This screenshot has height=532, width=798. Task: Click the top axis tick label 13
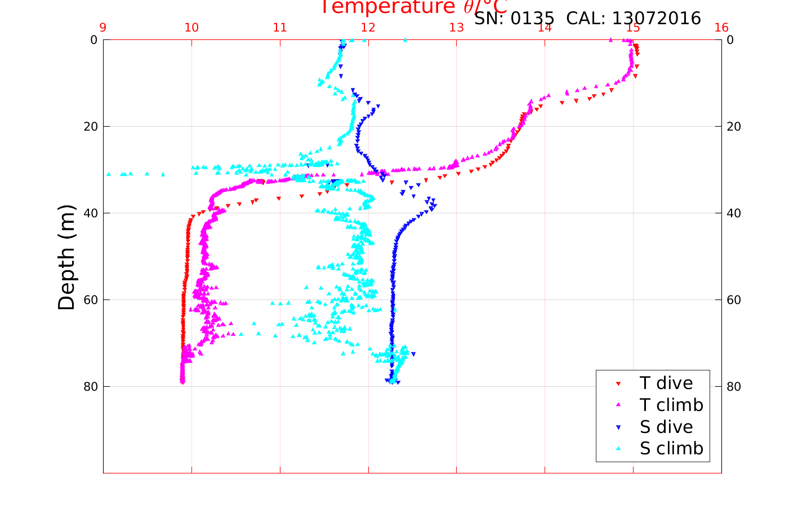(457, 28)
